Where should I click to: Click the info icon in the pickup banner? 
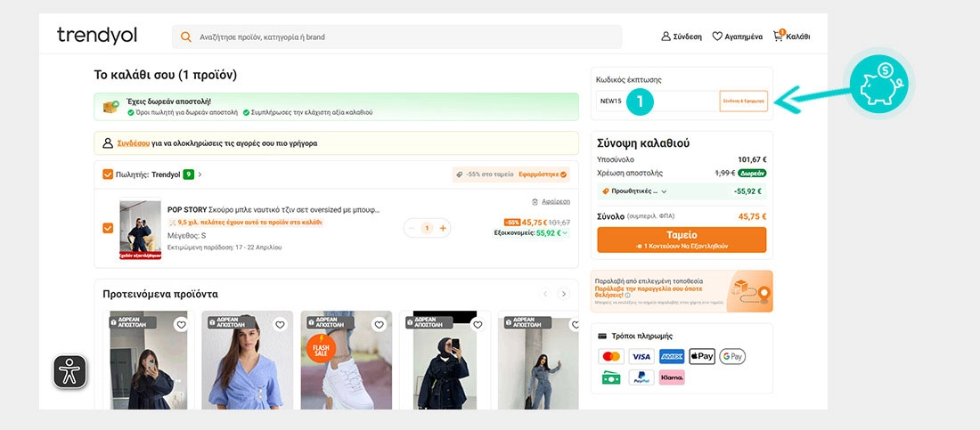point(627,295)
